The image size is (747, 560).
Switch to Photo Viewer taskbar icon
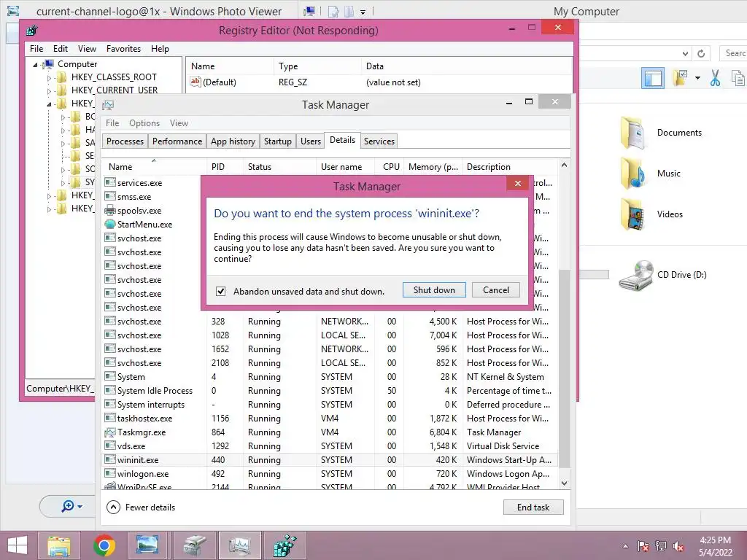click(x=147, y=545)
